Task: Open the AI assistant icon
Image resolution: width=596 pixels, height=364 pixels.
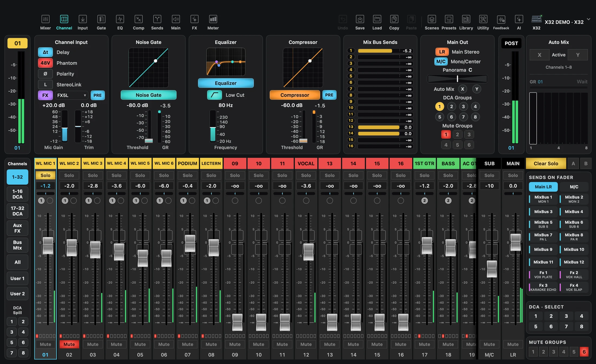Action: [x=519, y=22]
